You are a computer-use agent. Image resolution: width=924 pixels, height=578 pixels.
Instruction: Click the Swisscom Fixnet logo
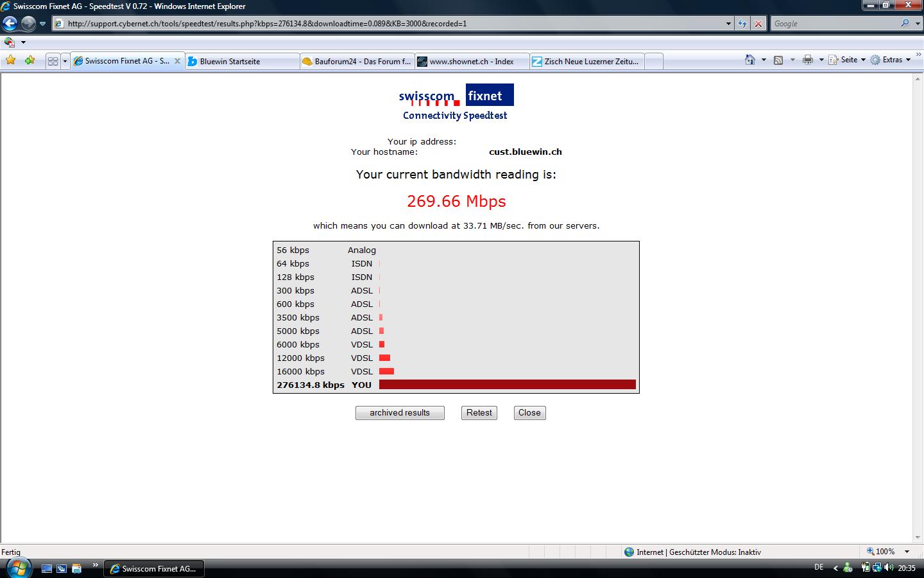(x=456, y=96)
